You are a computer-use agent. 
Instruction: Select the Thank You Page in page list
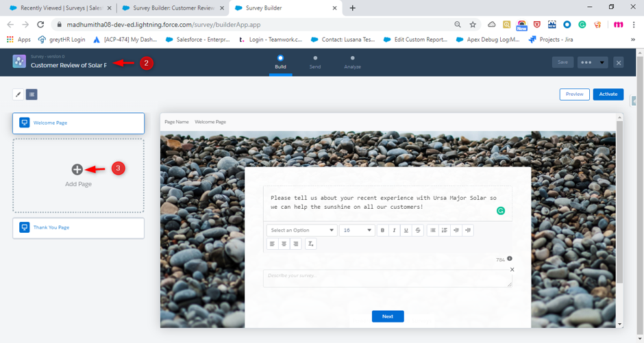coord(79,228)
